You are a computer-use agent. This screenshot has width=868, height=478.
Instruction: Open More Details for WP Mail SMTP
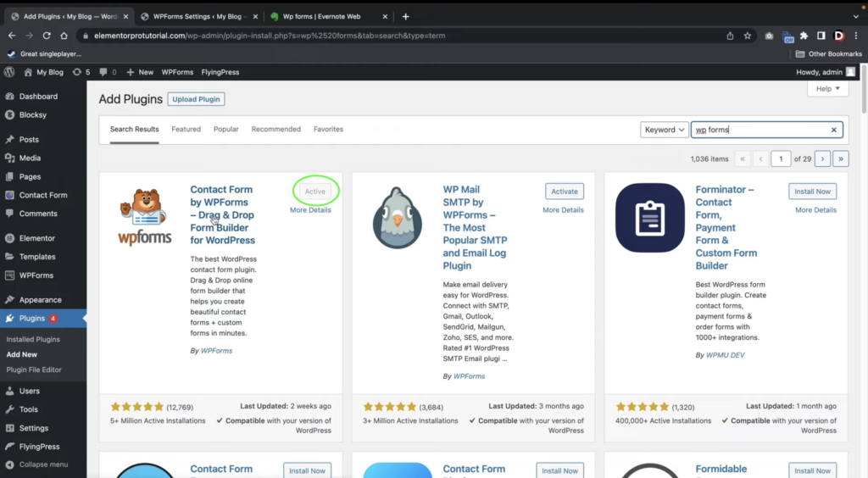click(x=563, y=209)
